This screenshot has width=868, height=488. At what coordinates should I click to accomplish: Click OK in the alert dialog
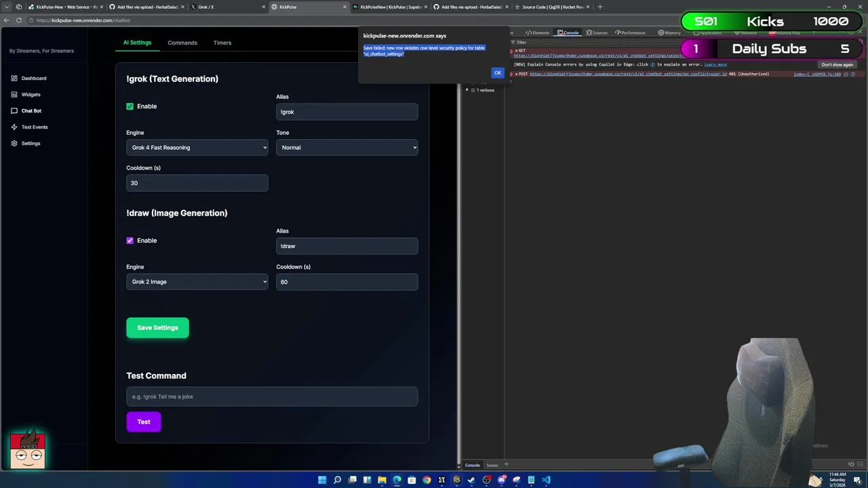[x=498, y=73]
